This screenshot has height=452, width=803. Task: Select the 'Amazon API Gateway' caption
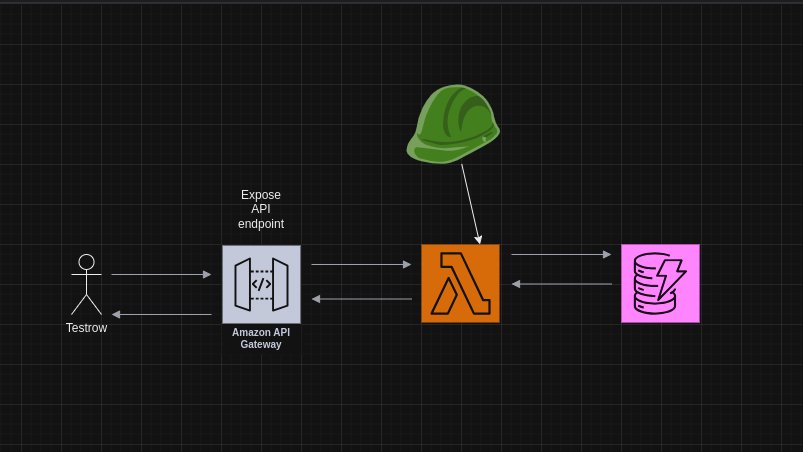(261, 338)
